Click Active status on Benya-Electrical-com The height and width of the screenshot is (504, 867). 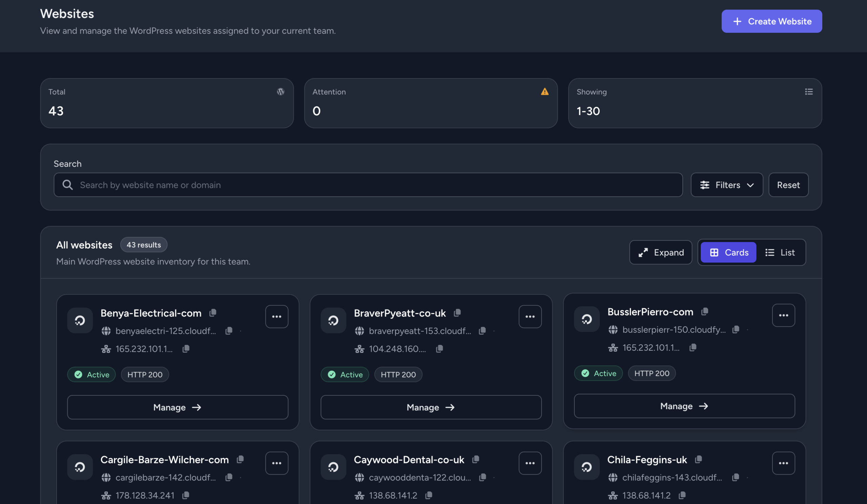91,374
